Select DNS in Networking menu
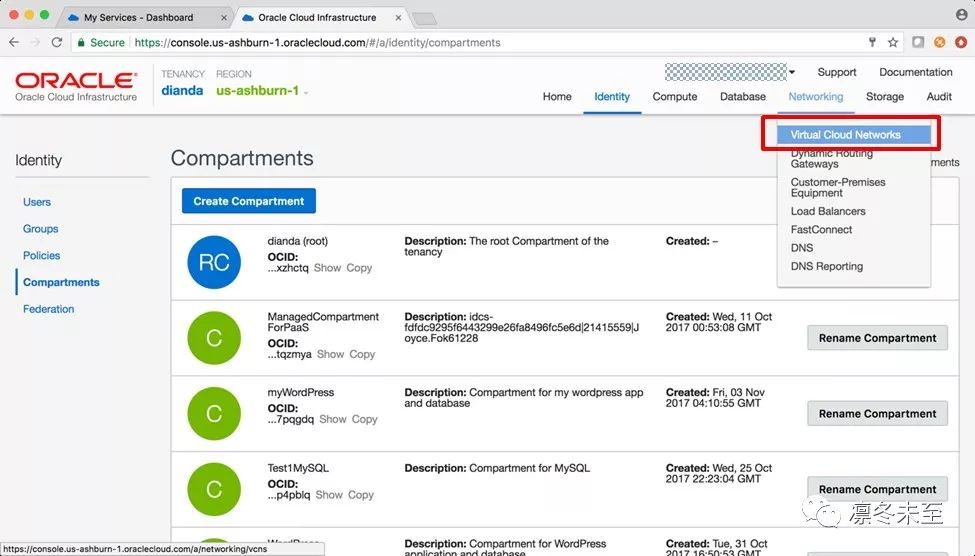 coord(802,248)
